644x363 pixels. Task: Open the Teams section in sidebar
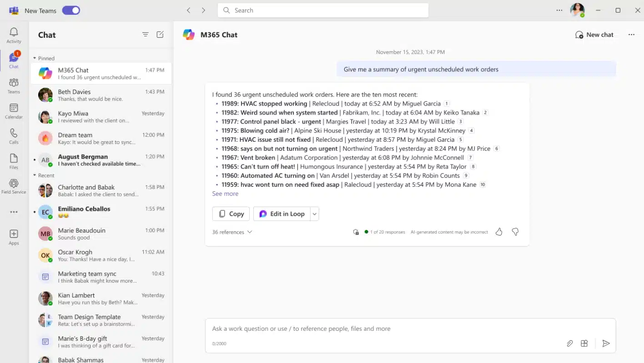[14, 86]
